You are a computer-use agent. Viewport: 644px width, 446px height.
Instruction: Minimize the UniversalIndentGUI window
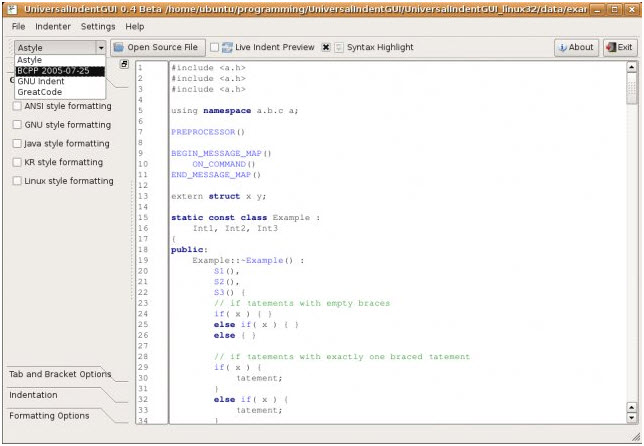point(598,9)
